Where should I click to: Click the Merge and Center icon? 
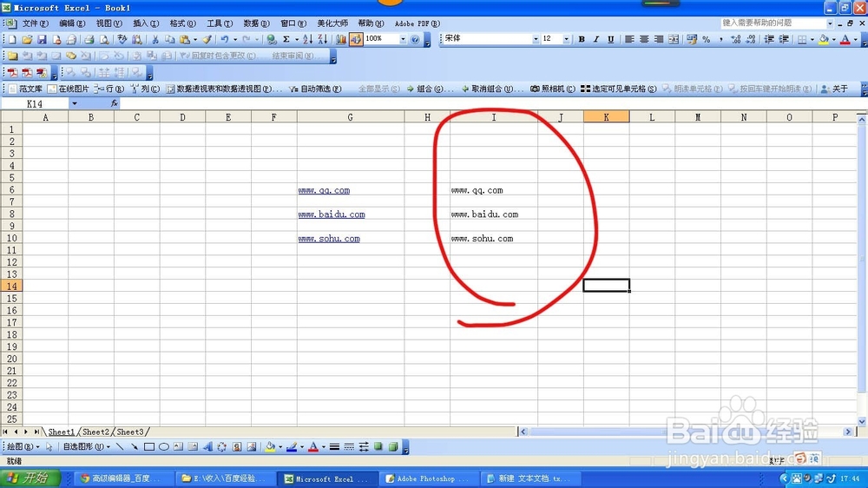pos(674,39)
